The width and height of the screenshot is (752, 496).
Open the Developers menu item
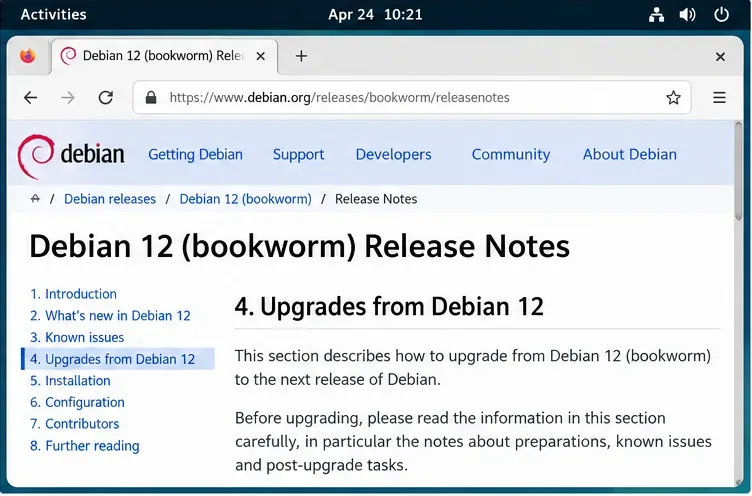393,154
